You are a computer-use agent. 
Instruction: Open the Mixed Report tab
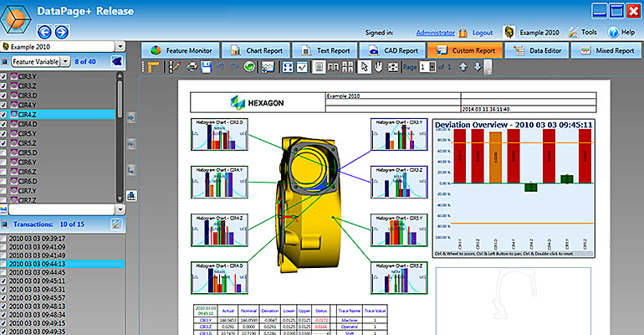(606, 50)
